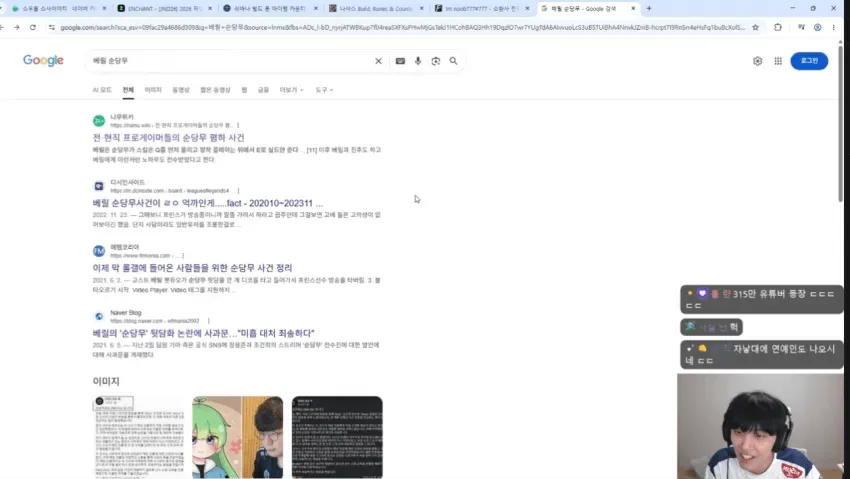Open result '베릴 순당무사건이 ㄹㅇ 억까인게'

(x=208, y=203)
